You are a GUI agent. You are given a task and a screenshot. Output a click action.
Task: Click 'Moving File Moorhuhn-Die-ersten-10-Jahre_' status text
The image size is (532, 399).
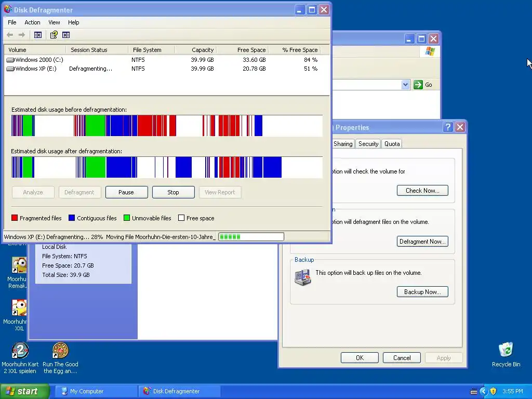(161, 237)
